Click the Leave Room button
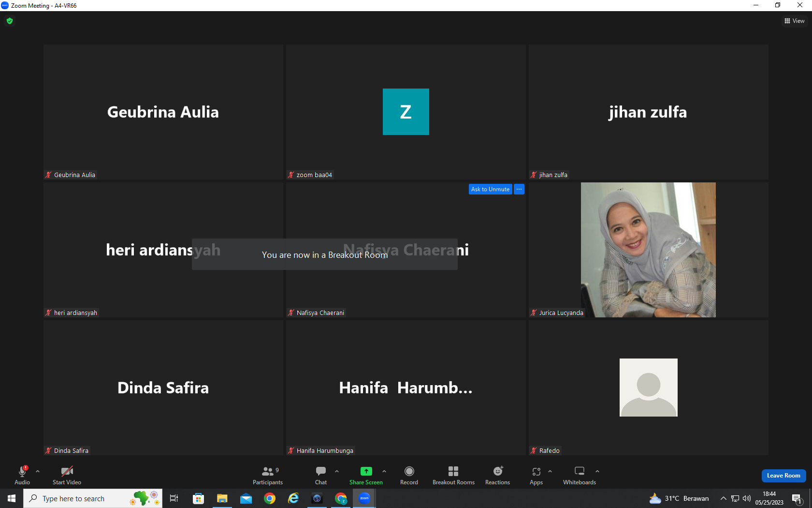812x508 pixels. click(x=783, y=476)
